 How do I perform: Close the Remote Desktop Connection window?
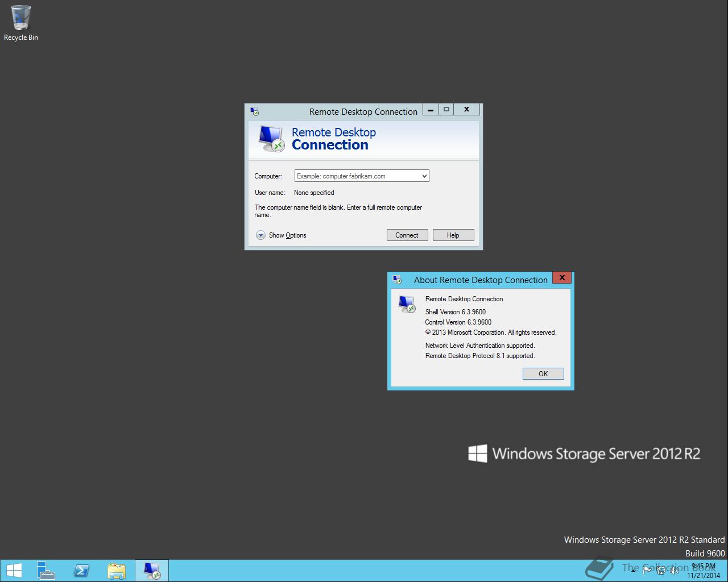tap(466, 109)
